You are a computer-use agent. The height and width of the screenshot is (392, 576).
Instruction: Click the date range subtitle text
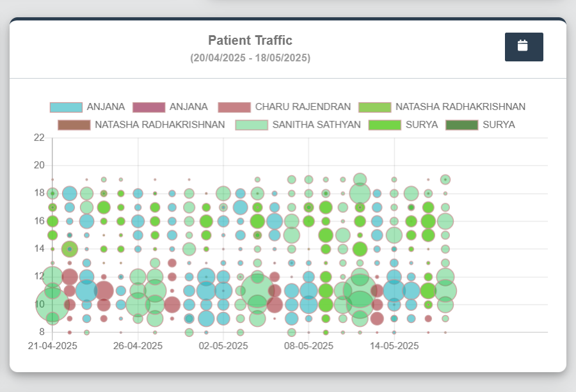point(250,58)
